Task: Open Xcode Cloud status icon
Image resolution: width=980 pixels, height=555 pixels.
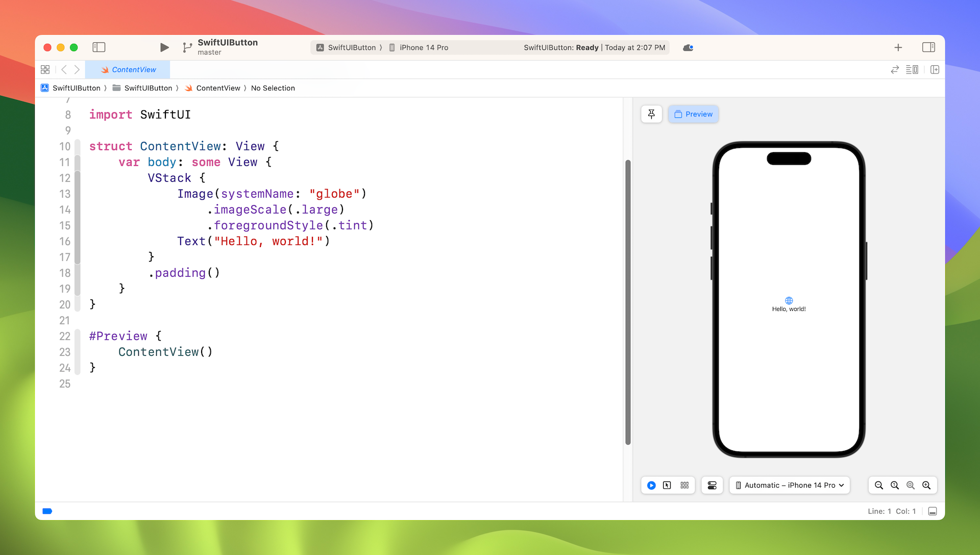Action: coord(688,47)
